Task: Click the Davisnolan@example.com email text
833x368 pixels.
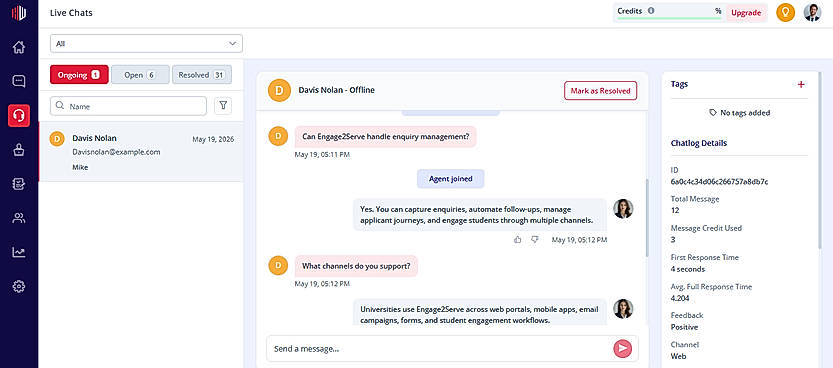Action: point(116,152)
